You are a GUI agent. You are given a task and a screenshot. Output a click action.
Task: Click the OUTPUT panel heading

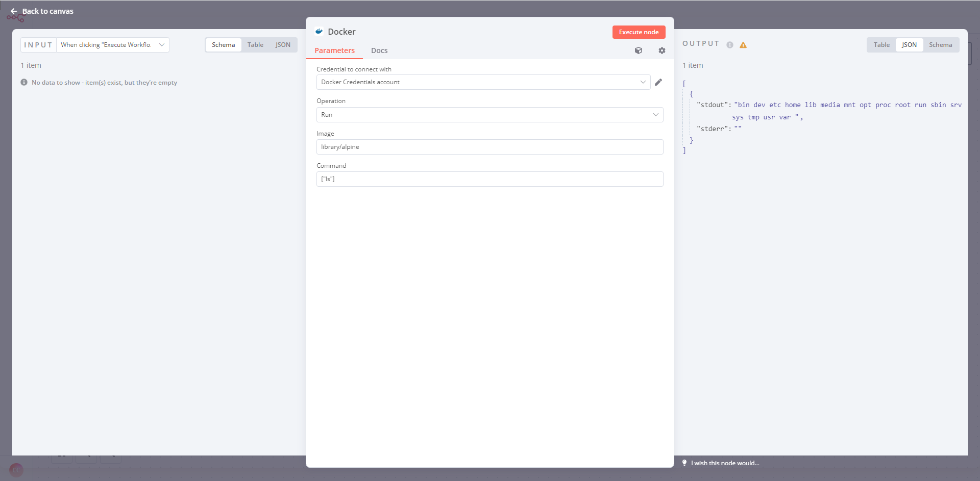[x=701, y=44]
